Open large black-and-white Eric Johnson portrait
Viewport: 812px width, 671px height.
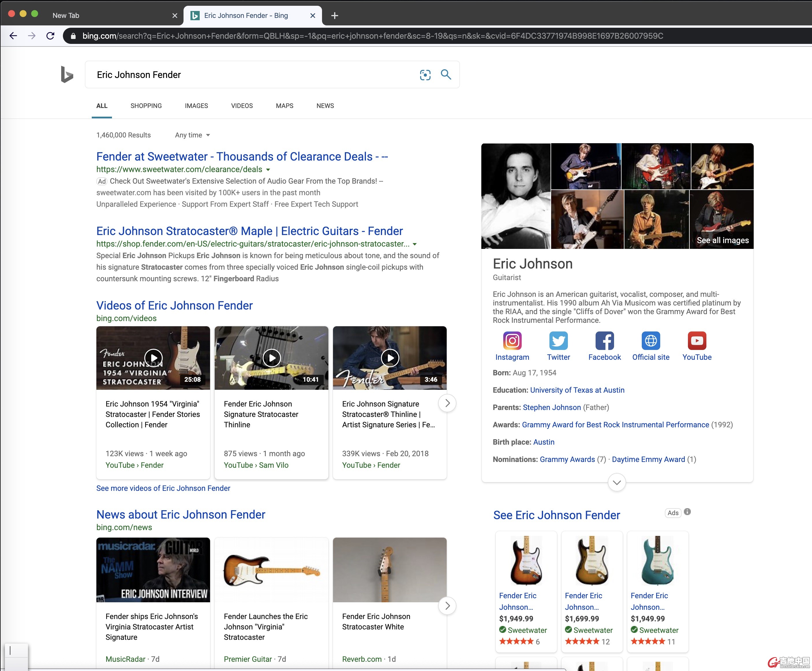(x=516, y=196)
